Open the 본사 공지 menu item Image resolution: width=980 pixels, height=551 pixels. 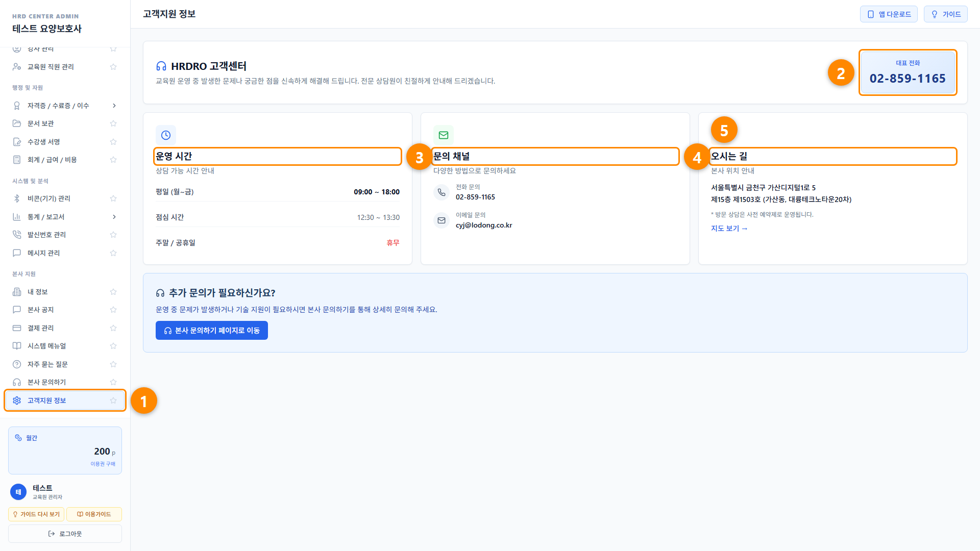[65, 310]
